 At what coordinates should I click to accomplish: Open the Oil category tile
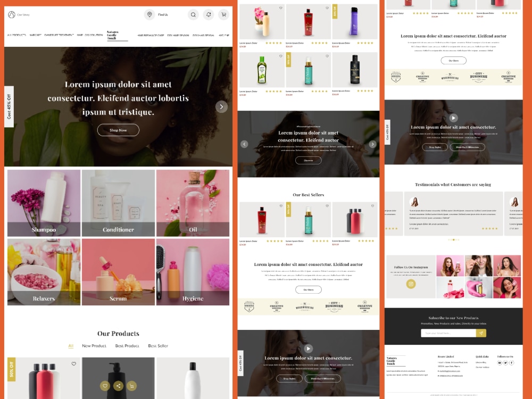click(x=193, y=203)
